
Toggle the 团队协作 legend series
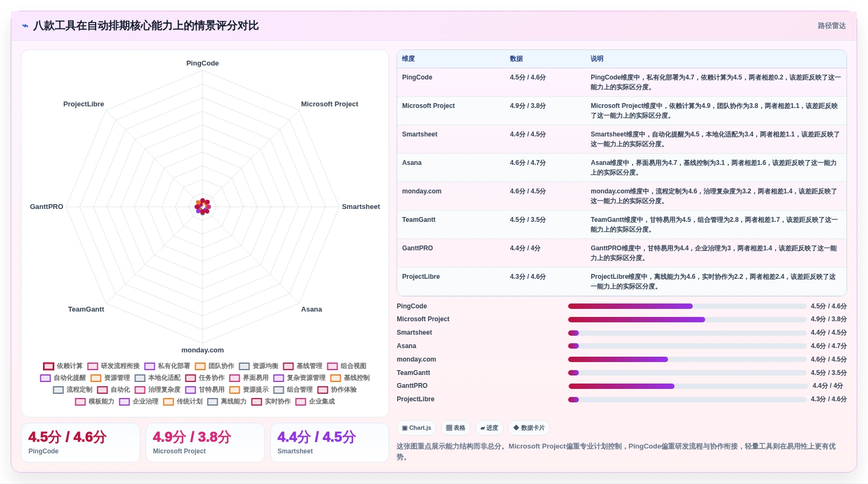tap(214, 366)
